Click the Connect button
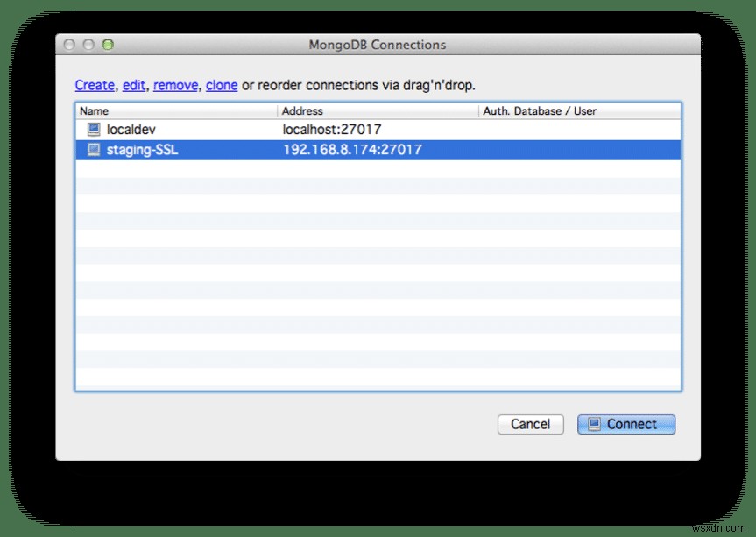The image size is (756, 537). tap(626, 424)
